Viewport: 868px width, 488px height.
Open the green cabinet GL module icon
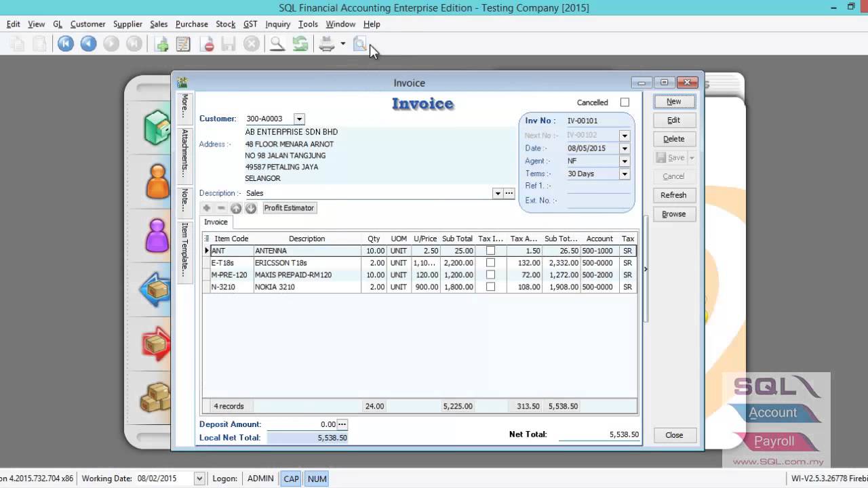point(157,127)
